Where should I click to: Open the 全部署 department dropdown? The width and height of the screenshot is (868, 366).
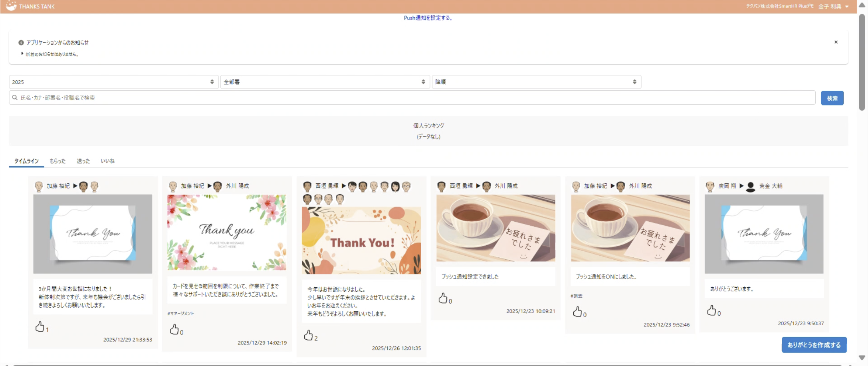point(325,82)
